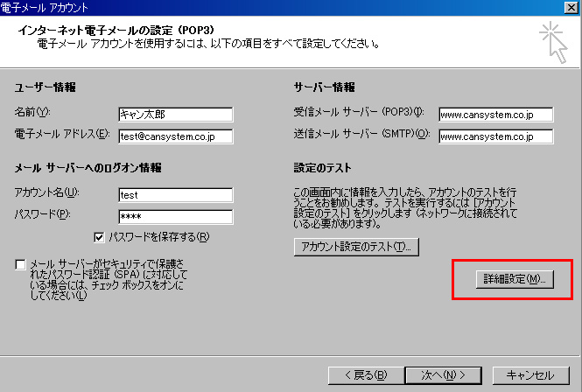Screen dimensions: 582x392
Task: Toggle the パスワードを保存する checkbox
Action: [99, 237]
